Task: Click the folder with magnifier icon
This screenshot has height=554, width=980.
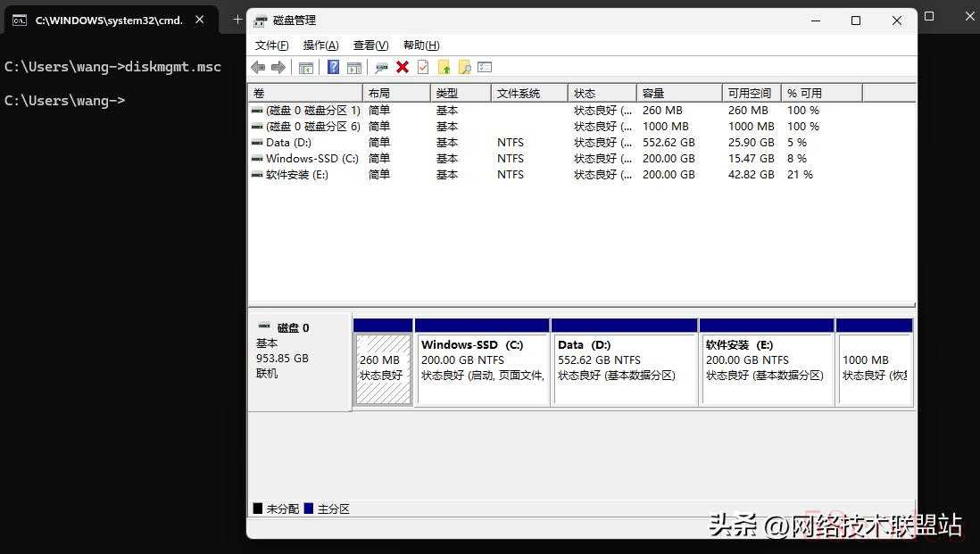Action: pos(464,68)
